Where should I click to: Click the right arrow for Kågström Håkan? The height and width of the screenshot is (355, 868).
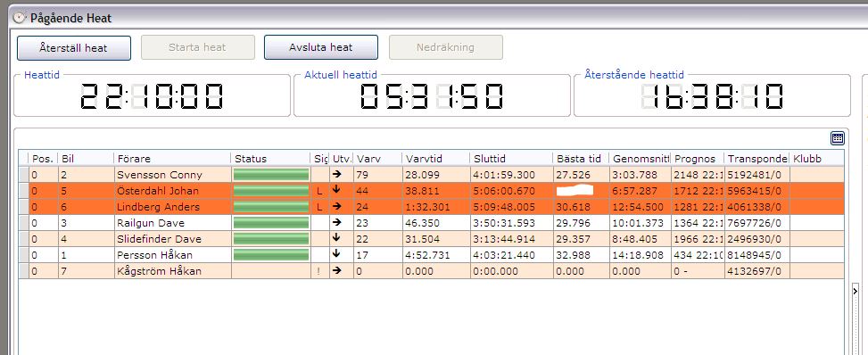click(336, 270)
